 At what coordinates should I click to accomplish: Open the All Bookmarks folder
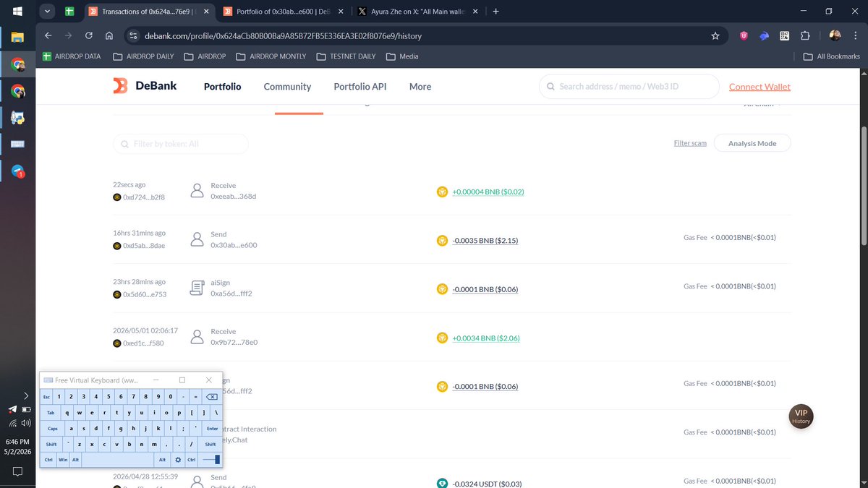[x=832, y=56]
